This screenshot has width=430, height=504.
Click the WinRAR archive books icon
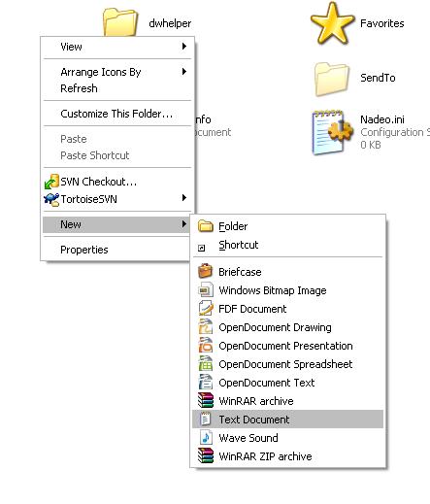206,400
